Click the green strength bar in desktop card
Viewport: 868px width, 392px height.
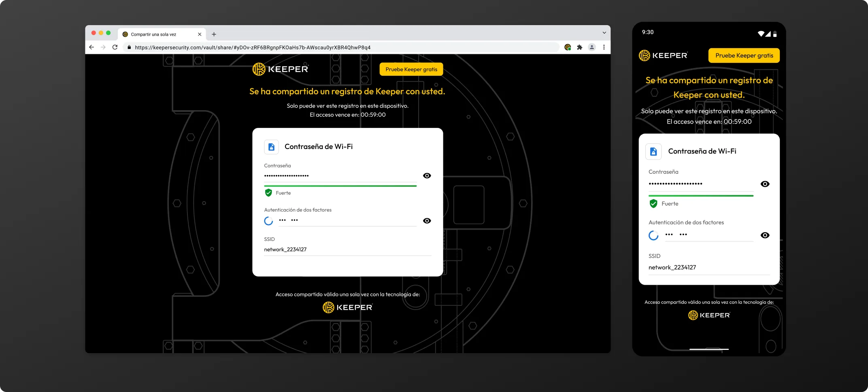(340, 186)
